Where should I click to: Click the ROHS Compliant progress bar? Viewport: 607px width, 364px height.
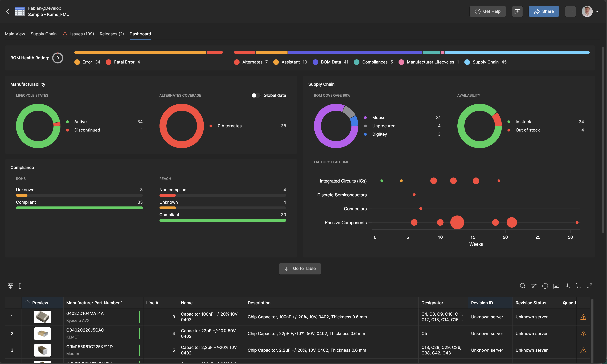79,208
